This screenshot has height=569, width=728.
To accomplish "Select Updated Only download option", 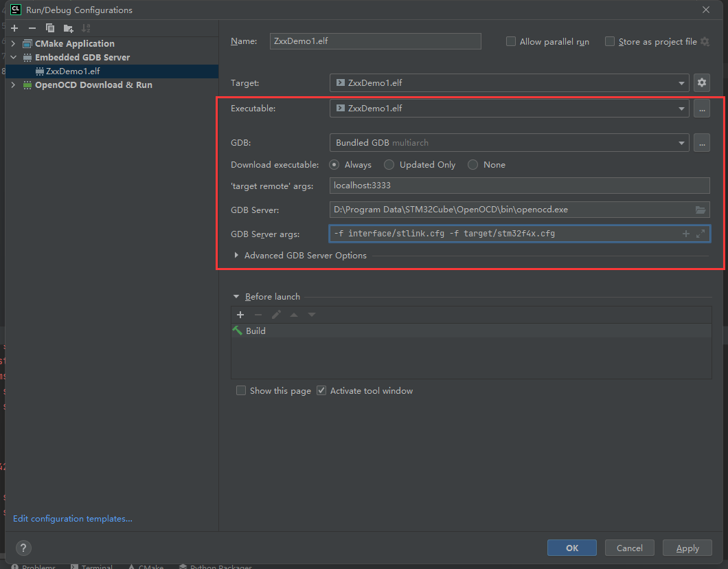I will 389,165.
